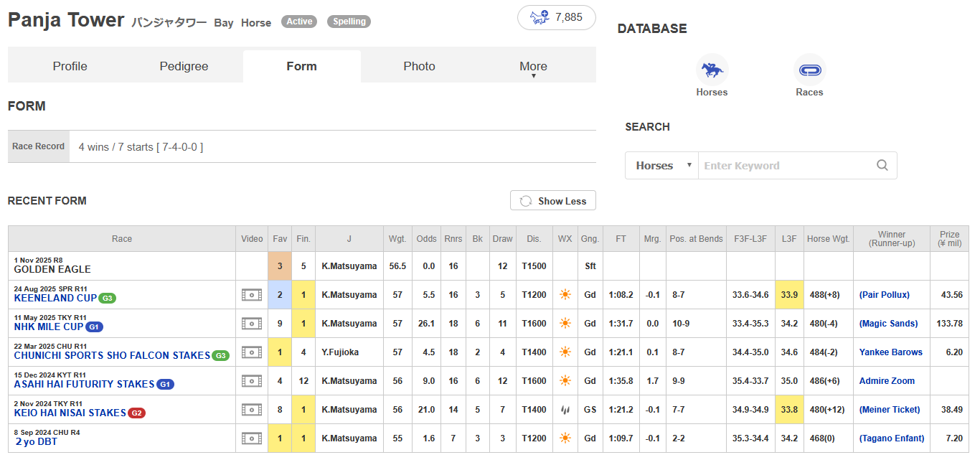Click the 26.1 odds cell

click(x=426, y=324)
